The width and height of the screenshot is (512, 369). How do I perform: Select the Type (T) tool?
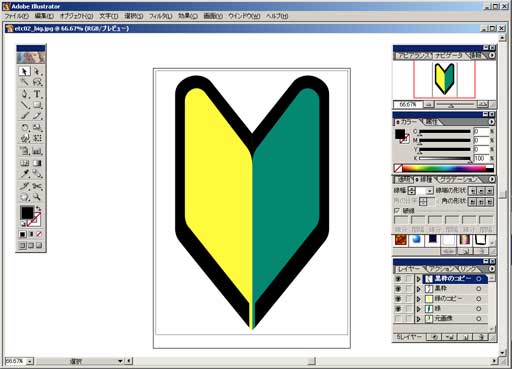(37, 94)
